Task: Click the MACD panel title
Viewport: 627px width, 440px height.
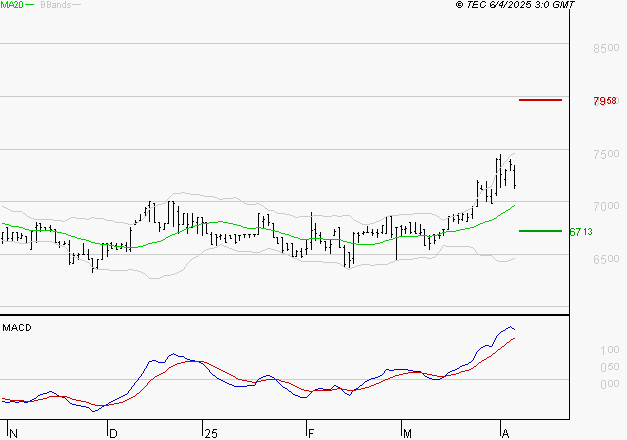Action: pyautogui.click(x=17, y=328)
